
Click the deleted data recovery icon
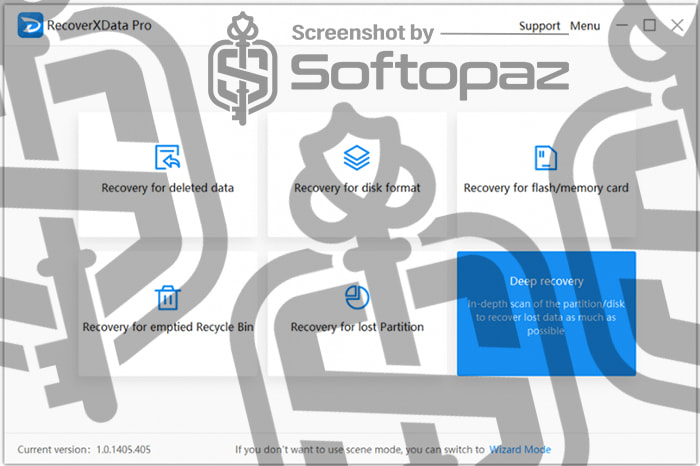(x=167, y=157)
